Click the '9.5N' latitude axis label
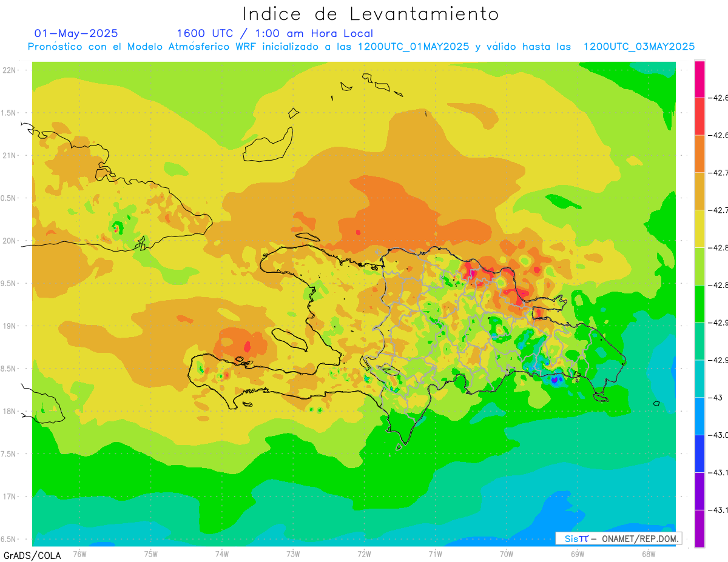728x562 pixels. 9,283
